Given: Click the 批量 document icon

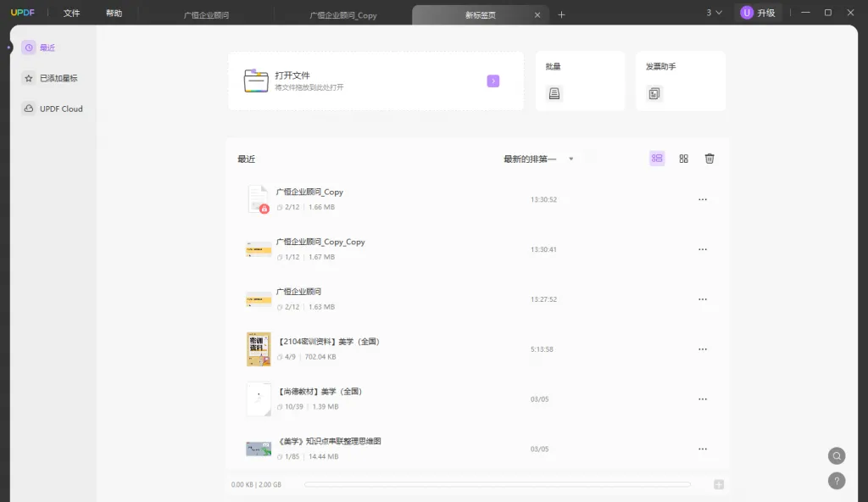Looking at the screenshot, I should click(554, 93).
